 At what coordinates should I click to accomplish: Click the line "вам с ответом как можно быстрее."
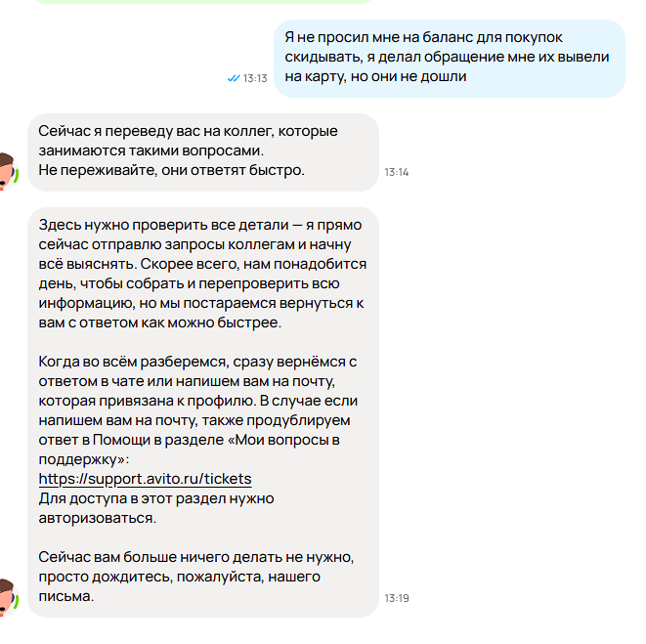tap(160, 322)
